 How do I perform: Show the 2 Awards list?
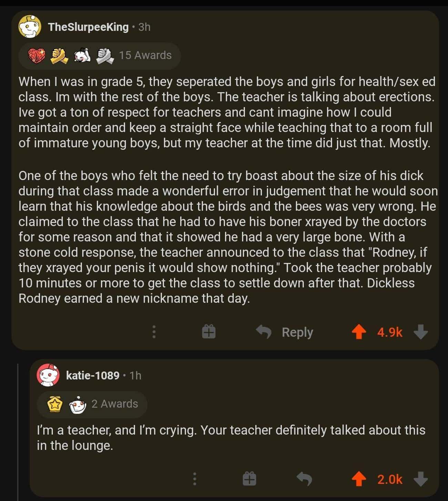click(92, 404)
